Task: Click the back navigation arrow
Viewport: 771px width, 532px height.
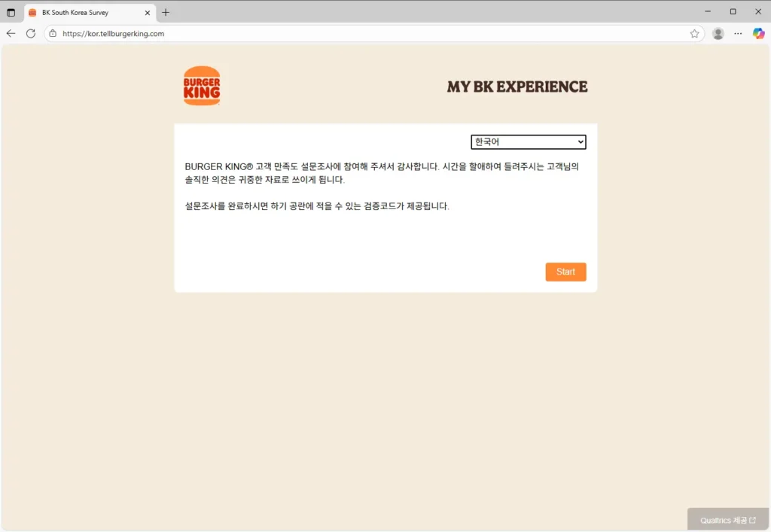Action: point(10,33)
